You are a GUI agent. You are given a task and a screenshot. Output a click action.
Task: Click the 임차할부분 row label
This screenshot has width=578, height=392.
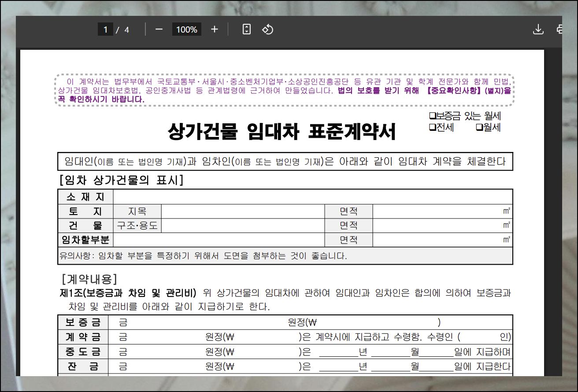coord(85,240)
